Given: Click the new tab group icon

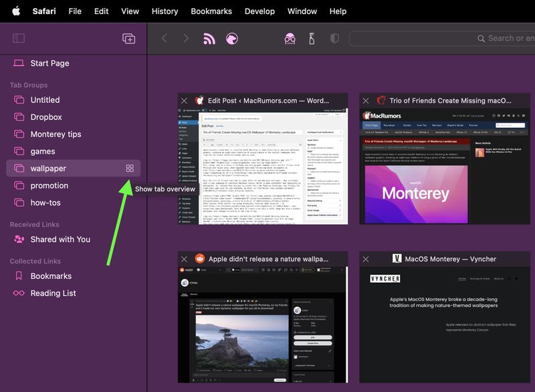Looking at the screenshot, I should 128,39.
